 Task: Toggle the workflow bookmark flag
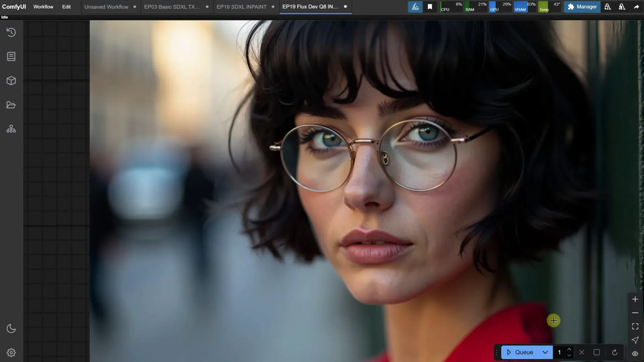(430, 7)
